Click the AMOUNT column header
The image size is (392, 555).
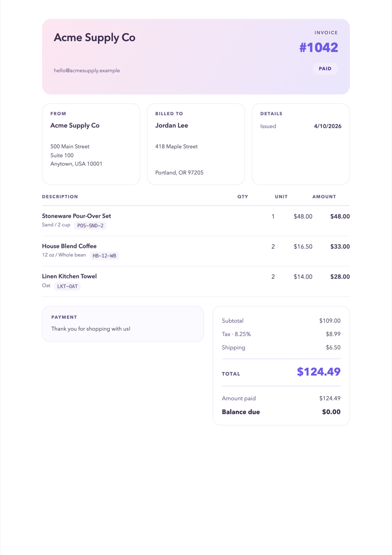click(324, 197)
